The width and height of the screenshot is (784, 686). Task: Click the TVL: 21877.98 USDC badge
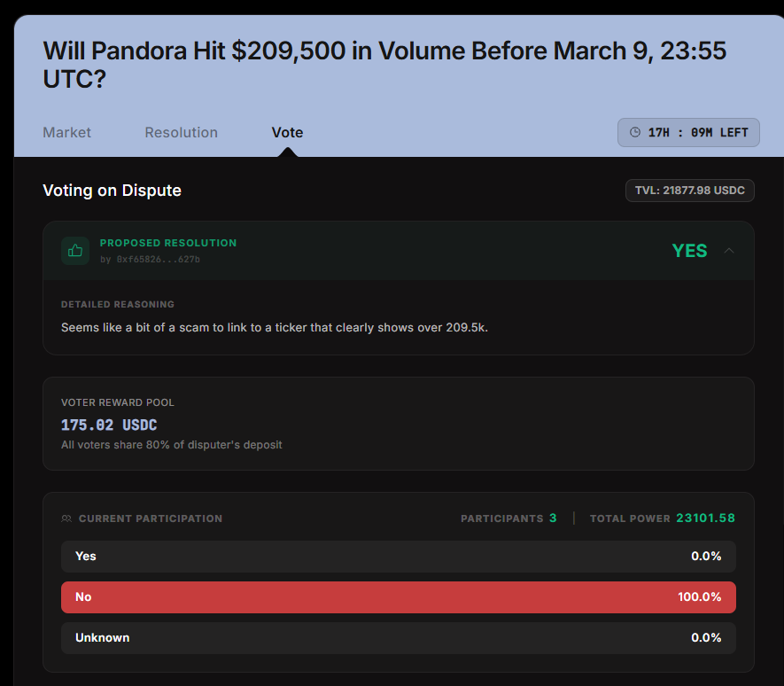[689, 191]
